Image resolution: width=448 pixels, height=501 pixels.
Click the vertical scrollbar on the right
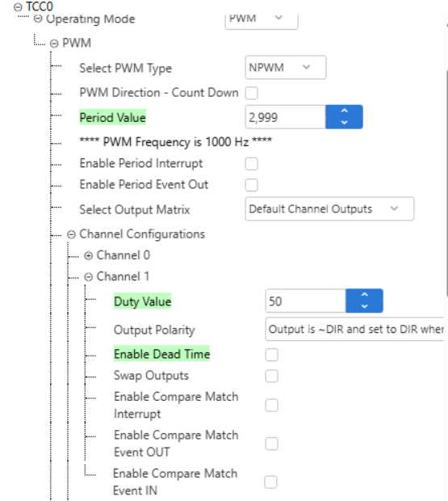coord(446,183)
